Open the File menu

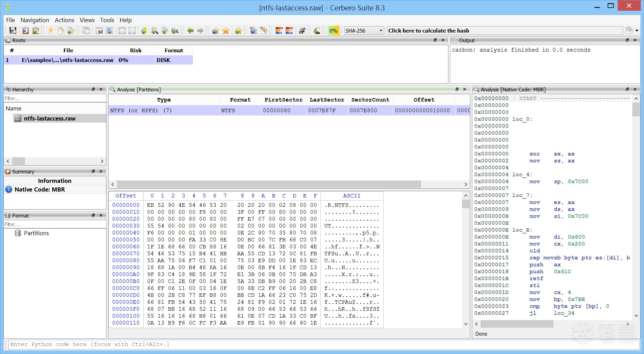click(10, 20)
